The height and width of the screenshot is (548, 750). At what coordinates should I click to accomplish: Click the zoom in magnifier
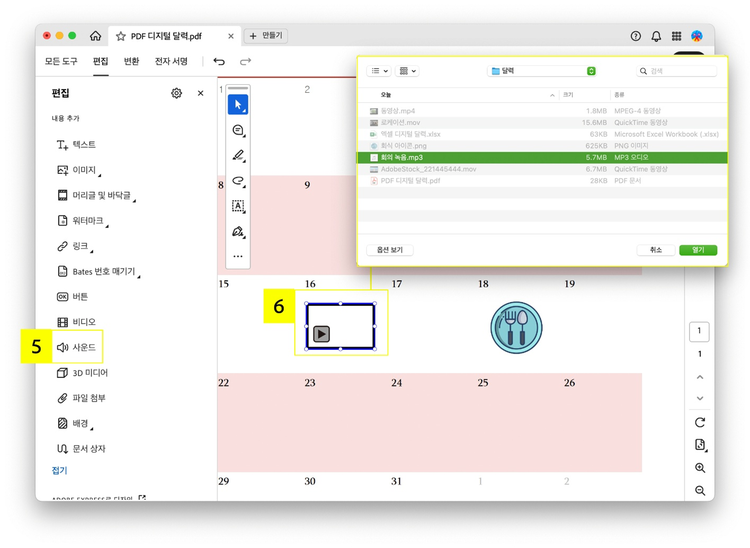700,468
